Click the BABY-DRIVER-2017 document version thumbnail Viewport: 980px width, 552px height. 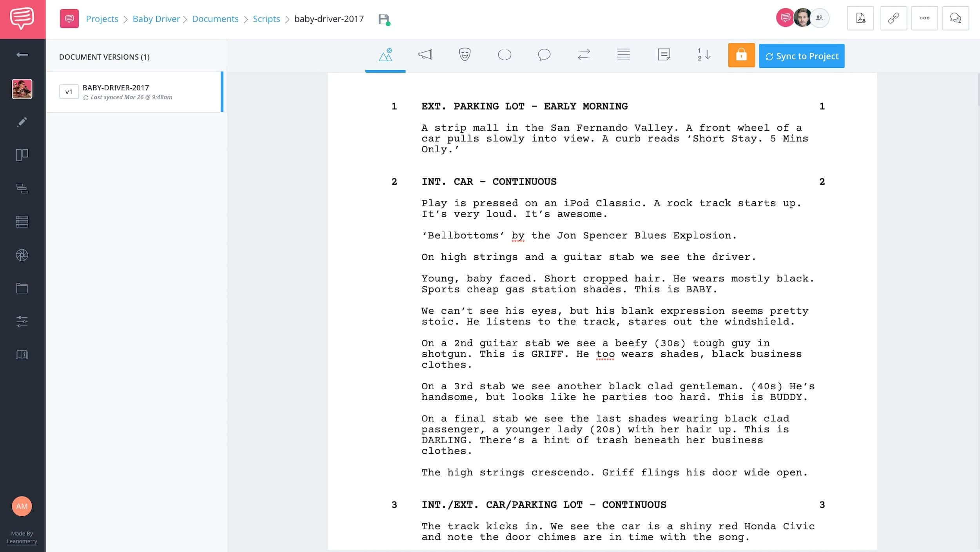[69, 91]
